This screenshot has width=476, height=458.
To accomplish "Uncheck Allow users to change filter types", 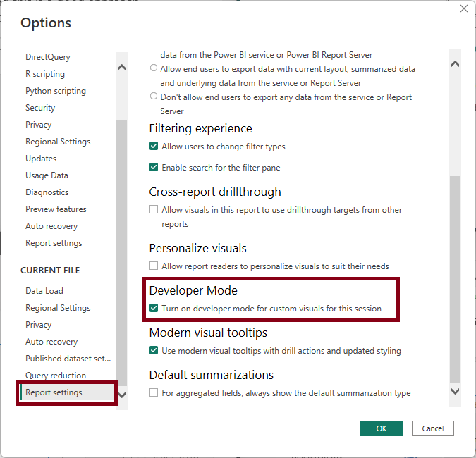I will pyautogui.click(x=154, y=146).
